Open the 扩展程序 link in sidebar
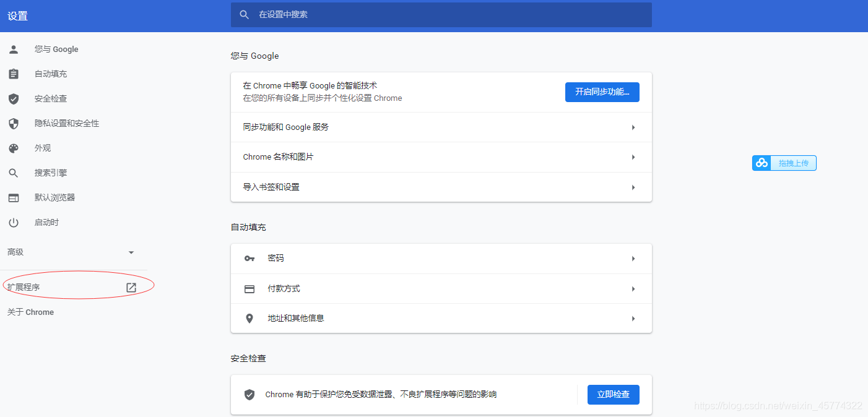 pyautogui.click(x=24, y=288)
